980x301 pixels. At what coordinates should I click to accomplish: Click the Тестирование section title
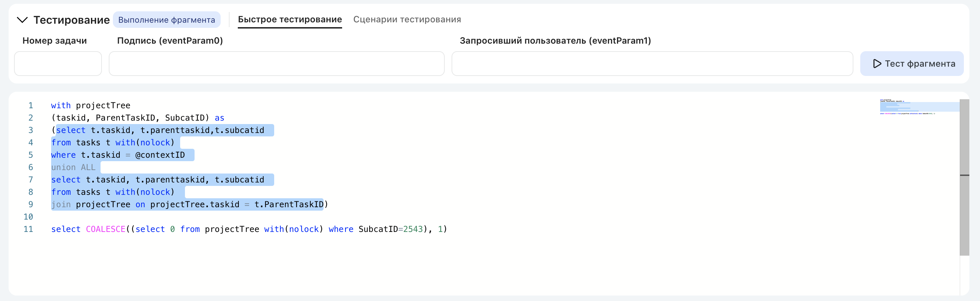coord(71,20)
